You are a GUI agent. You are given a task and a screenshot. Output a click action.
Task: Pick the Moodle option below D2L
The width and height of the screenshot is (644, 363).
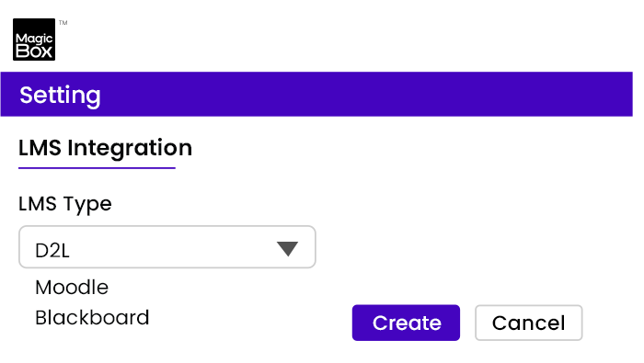pyautogui.click(x=72, y=287)
